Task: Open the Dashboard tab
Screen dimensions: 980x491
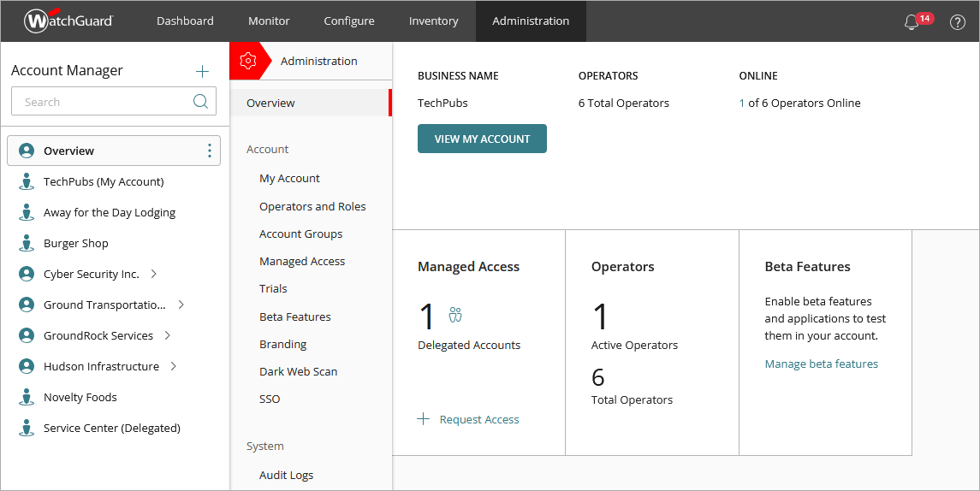Action: point(185,21)
